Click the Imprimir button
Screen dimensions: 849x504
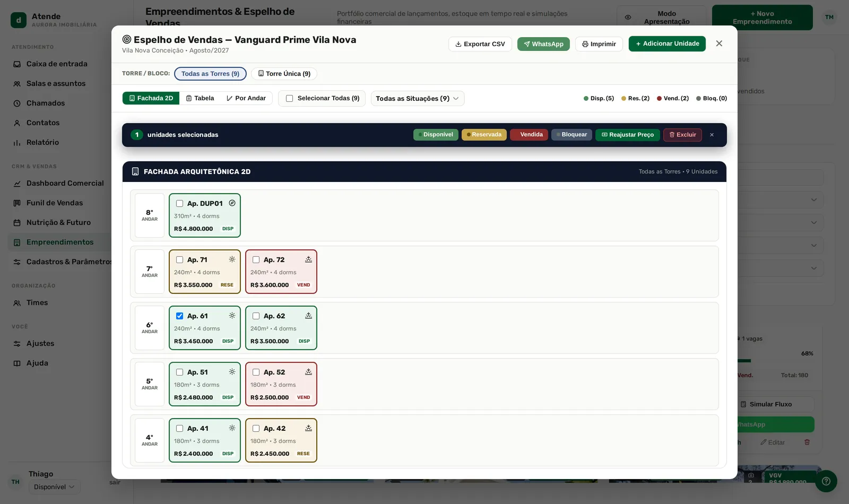point(599,44)
